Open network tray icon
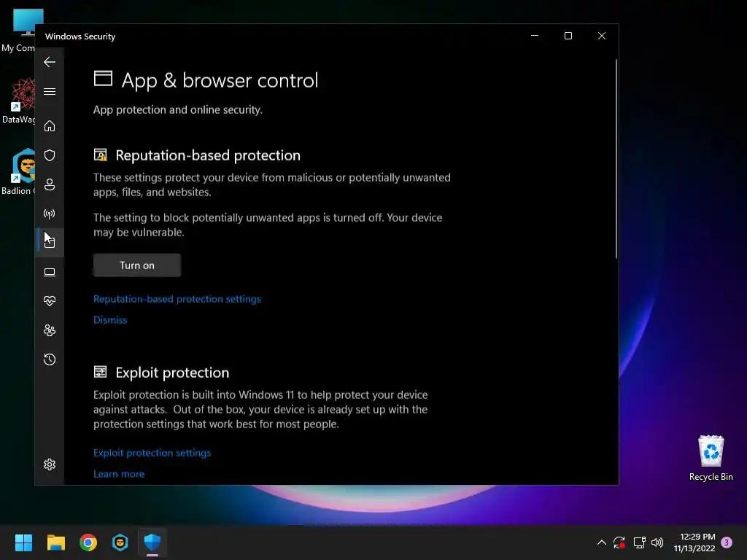Screen dimensions: 747x560 point(639,542)
